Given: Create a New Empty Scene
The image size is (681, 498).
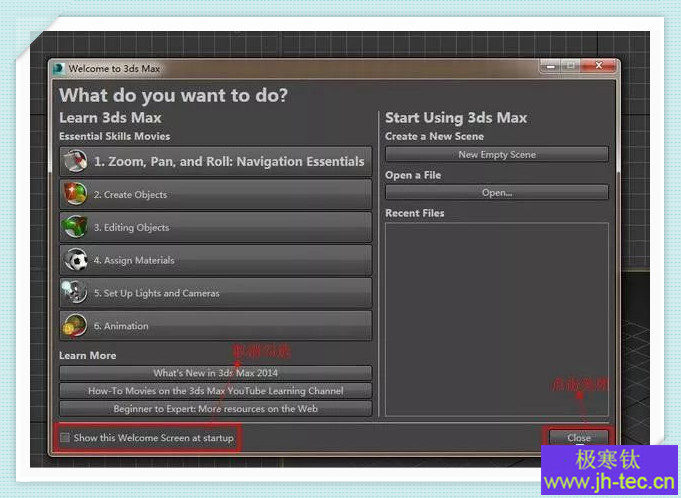Looking at the screenshot, I should pos(497,155).
